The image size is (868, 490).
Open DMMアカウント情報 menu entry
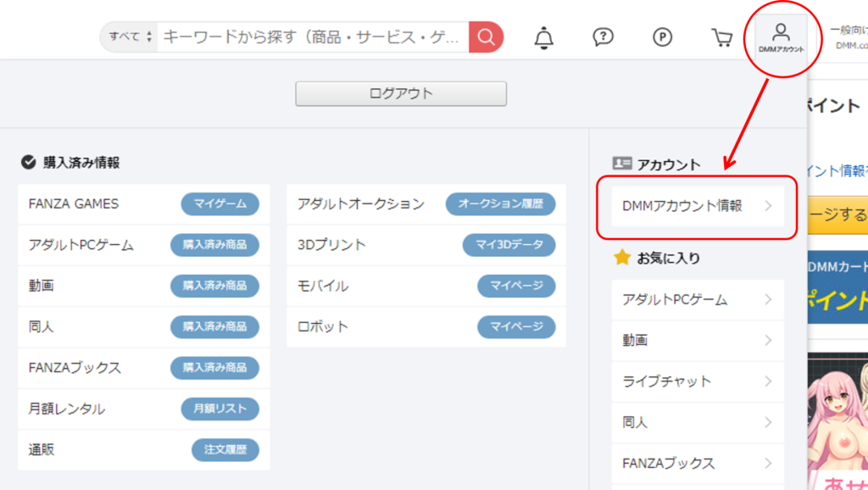coord(697,206)
